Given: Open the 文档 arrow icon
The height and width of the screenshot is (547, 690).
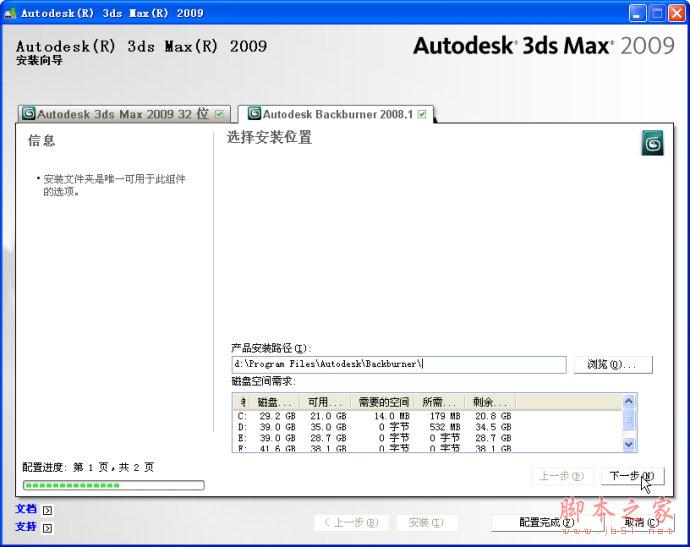Looking at the screenshot, I should 48,510.
